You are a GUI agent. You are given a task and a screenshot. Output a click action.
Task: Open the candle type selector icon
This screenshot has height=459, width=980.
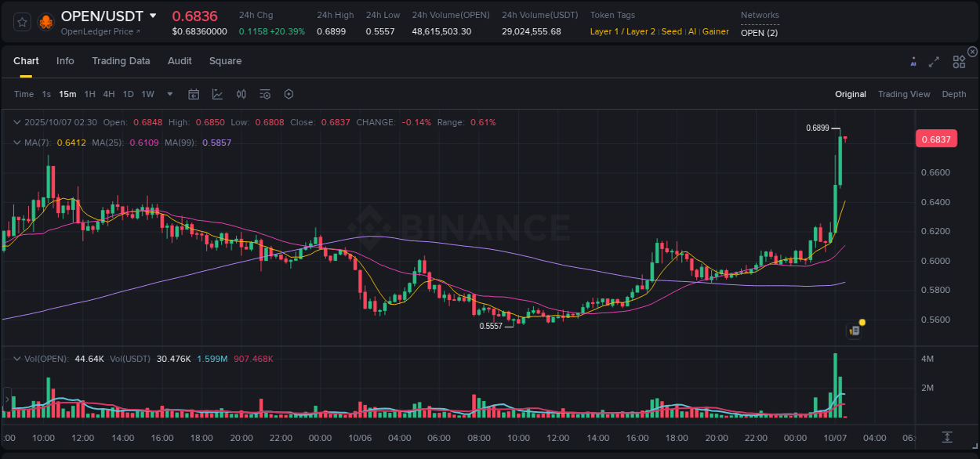[241, 94]
